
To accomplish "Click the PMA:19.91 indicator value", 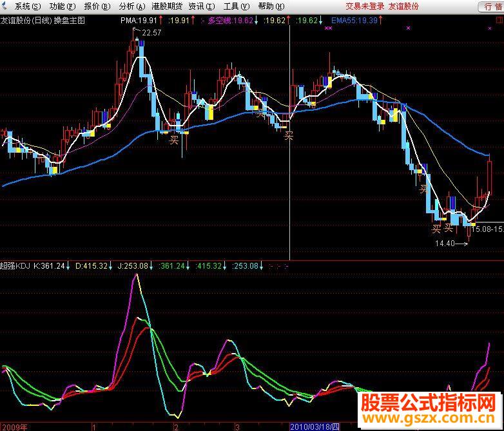I will pyautogui.click(x=139, y=21).
